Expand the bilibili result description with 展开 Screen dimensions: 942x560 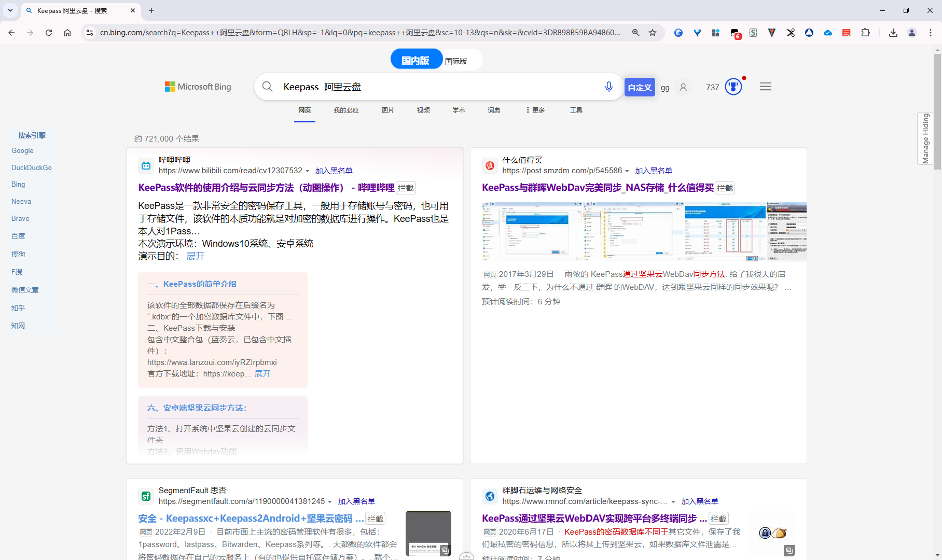pos(196,256)
